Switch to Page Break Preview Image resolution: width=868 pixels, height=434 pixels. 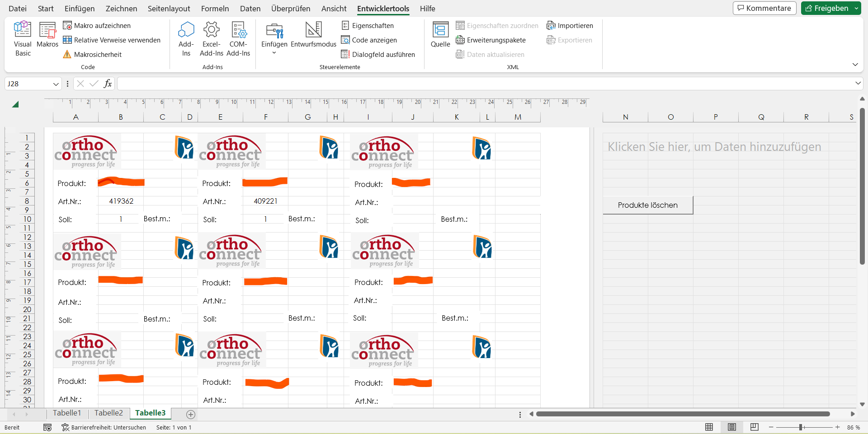coord(754,427)
